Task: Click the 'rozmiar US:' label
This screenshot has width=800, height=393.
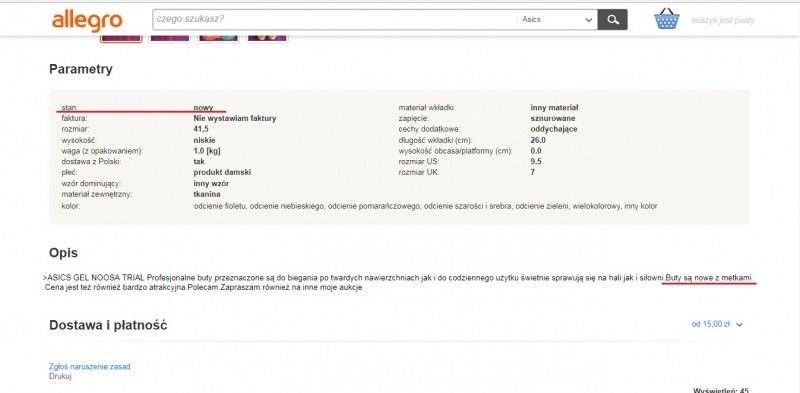Action: tap(418, 162)
